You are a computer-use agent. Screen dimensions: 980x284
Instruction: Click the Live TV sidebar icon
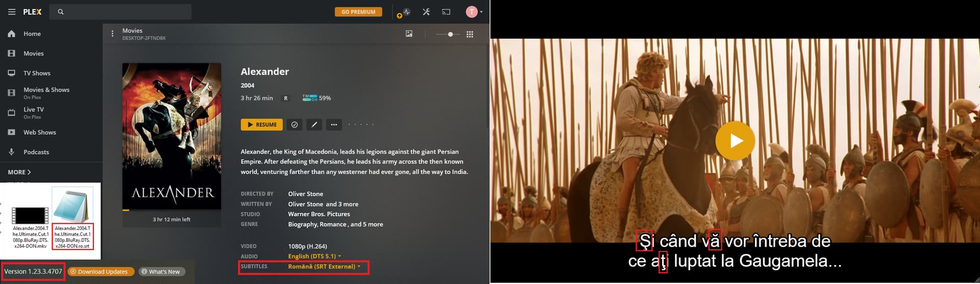pos(11,113)
